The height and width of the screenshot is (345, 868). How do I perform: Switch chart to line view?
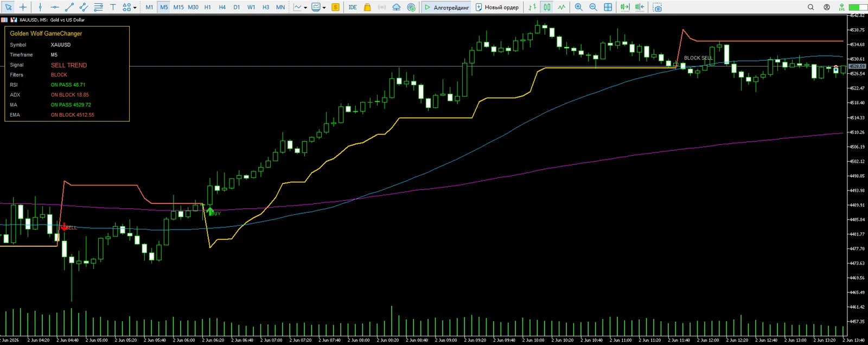pos(561,7)
